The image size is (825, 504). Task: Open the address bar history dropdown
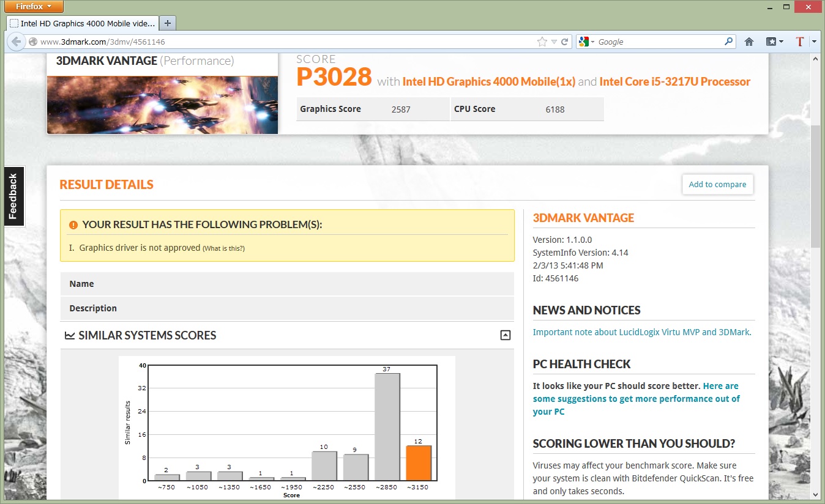554,42
